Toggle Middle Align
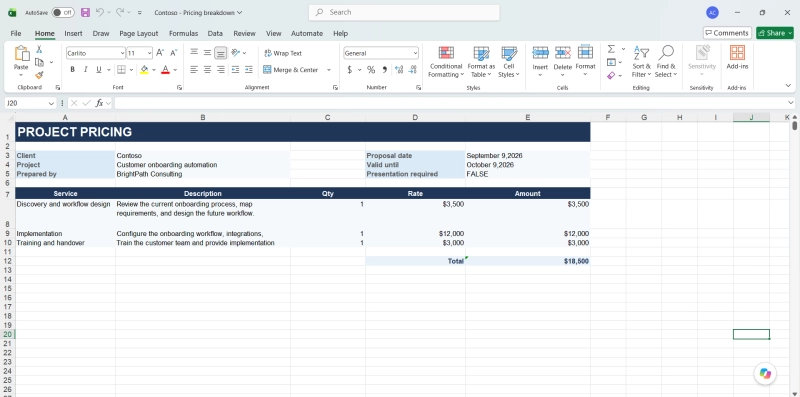 (207, 53)
